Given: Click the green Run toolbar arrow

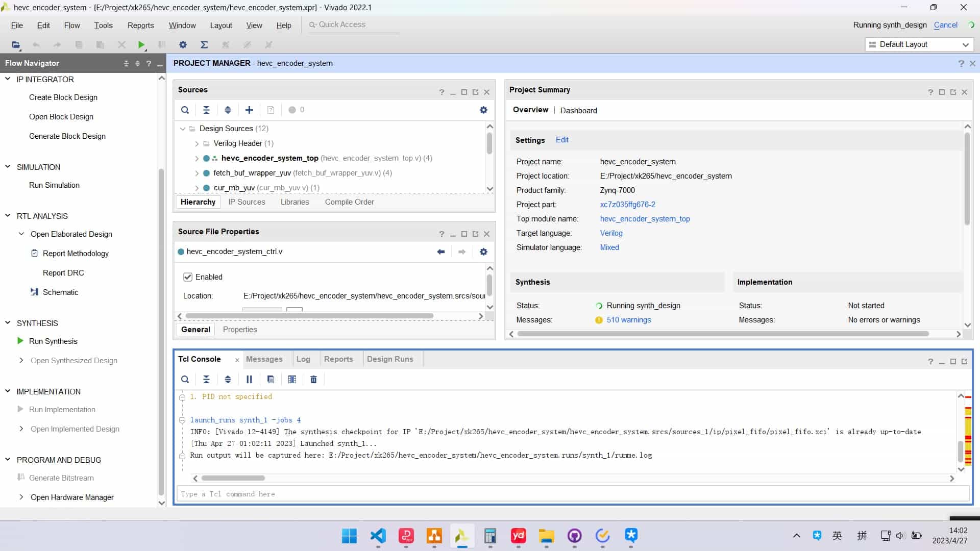Looking at the screenshot, I should coord(141,45).
